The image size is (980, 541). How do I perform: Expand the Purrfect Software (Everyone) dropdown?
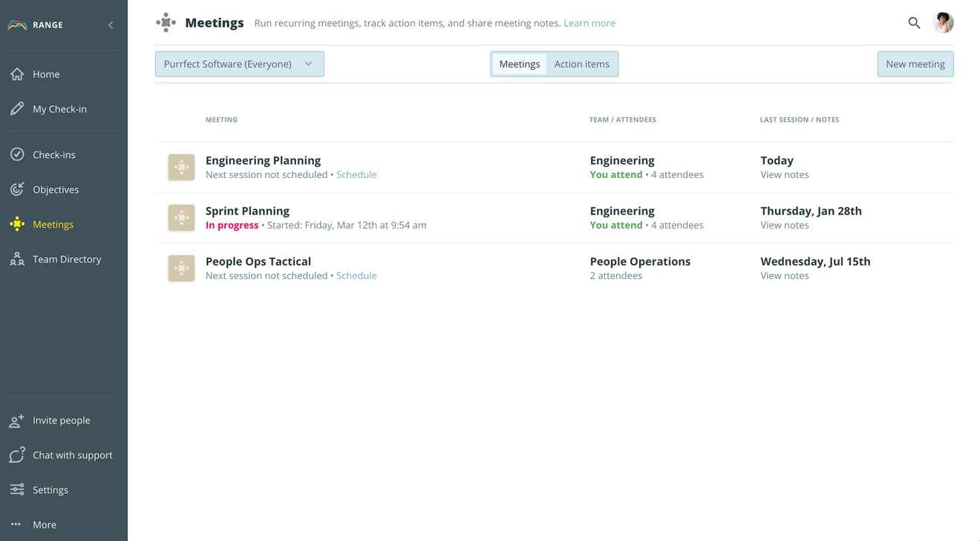[239, 64]
